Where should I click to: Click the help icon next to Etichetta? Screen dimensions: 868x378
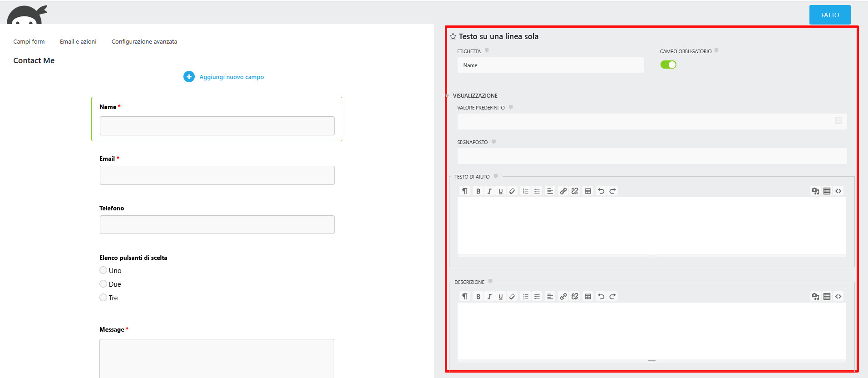[487, 51]
